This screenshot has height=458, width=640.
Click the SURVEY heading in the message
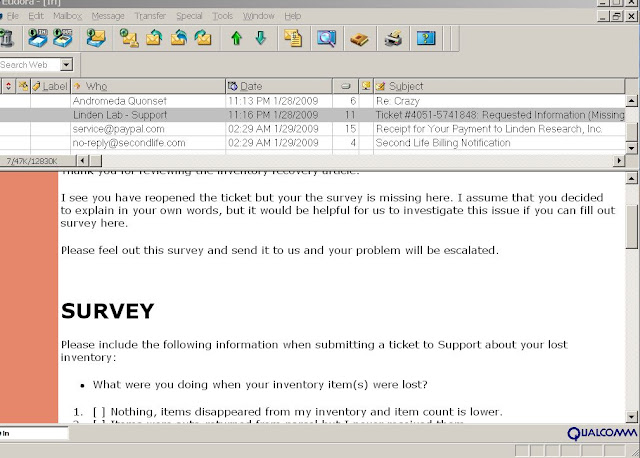[x=107, y=311]
